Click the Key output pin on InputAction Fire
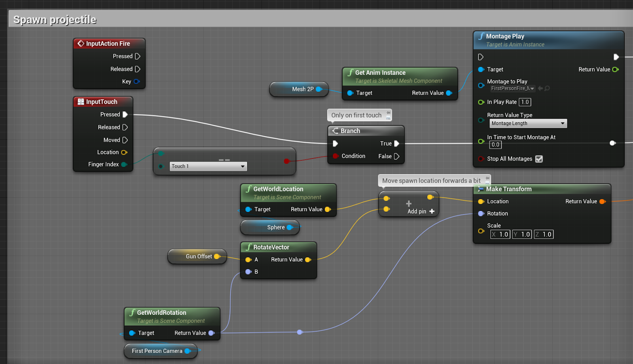633x364 pixels. tap(136, 82)
